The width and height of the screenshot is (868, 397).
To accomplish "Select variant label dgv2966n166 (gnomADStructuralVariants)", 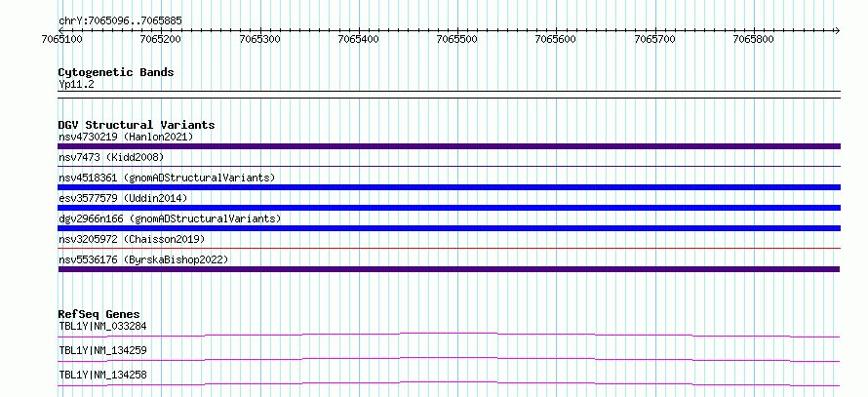I will [170, 218].
